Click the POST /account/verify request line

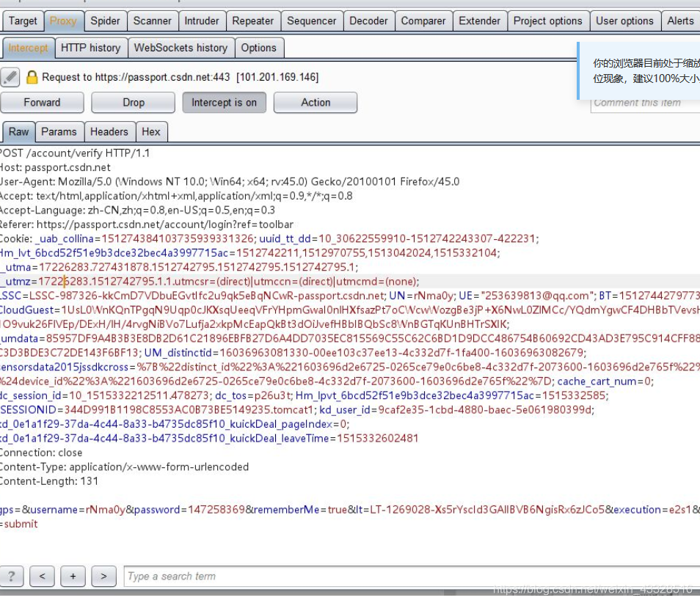75,153
